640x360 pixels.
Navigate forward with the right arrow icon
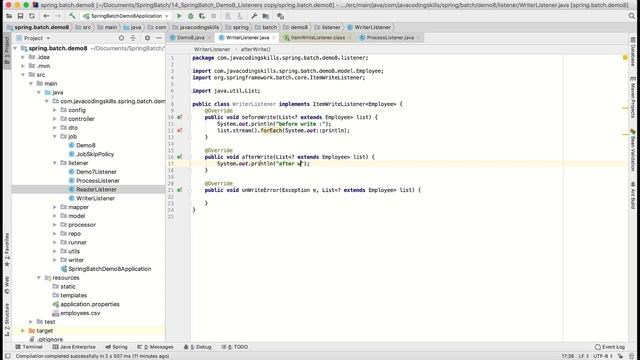click(x=58, y=16)
